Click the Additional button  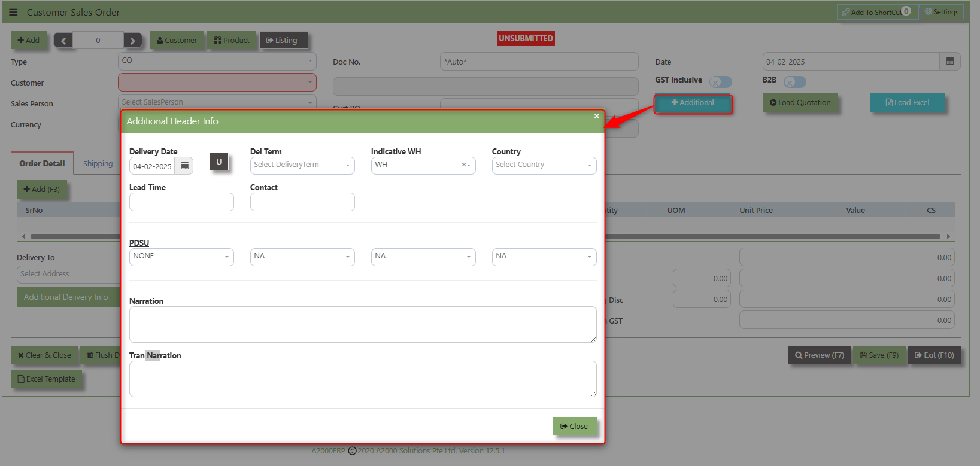pyautogui.click(x=693, y=103)
